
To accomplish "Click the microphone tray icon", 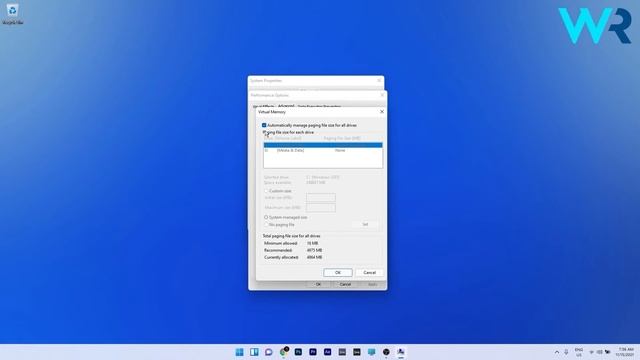I will click(567, 352).
